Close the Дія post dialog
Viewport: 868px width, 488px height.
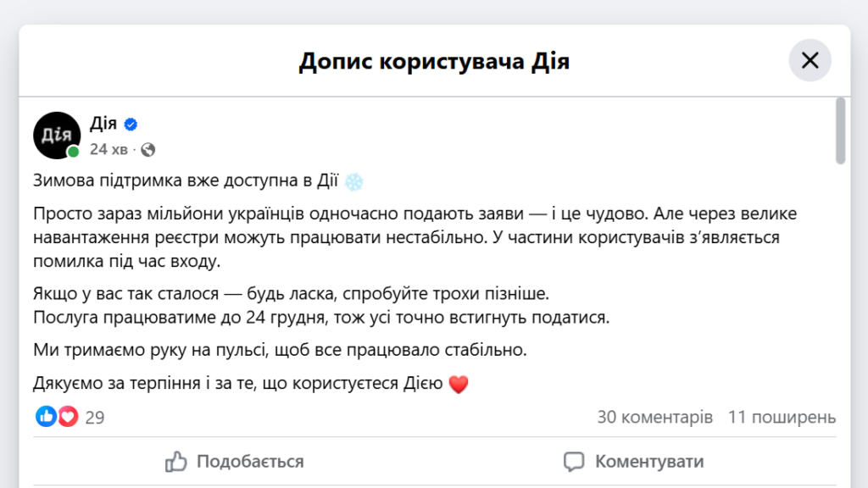click(810, 60)
